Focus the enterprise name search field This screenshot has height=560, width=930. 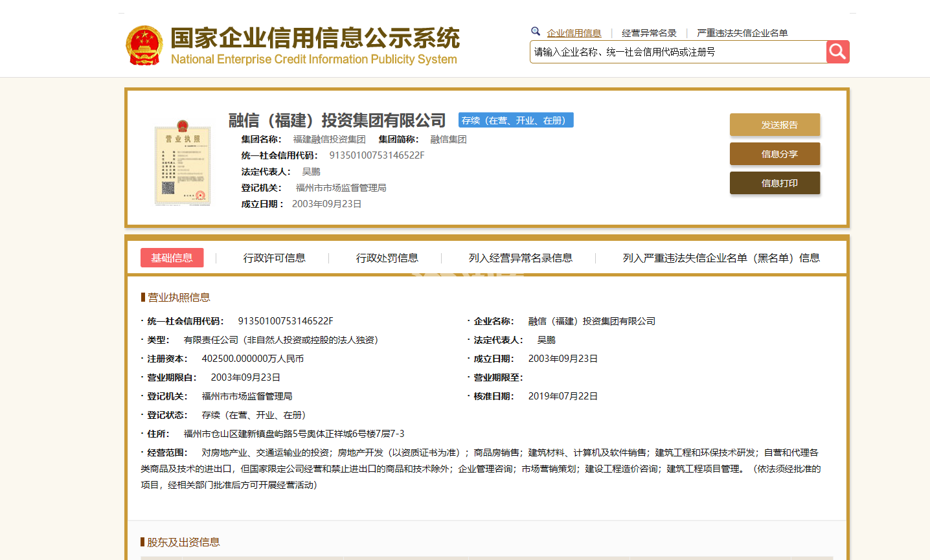point(678,52)
